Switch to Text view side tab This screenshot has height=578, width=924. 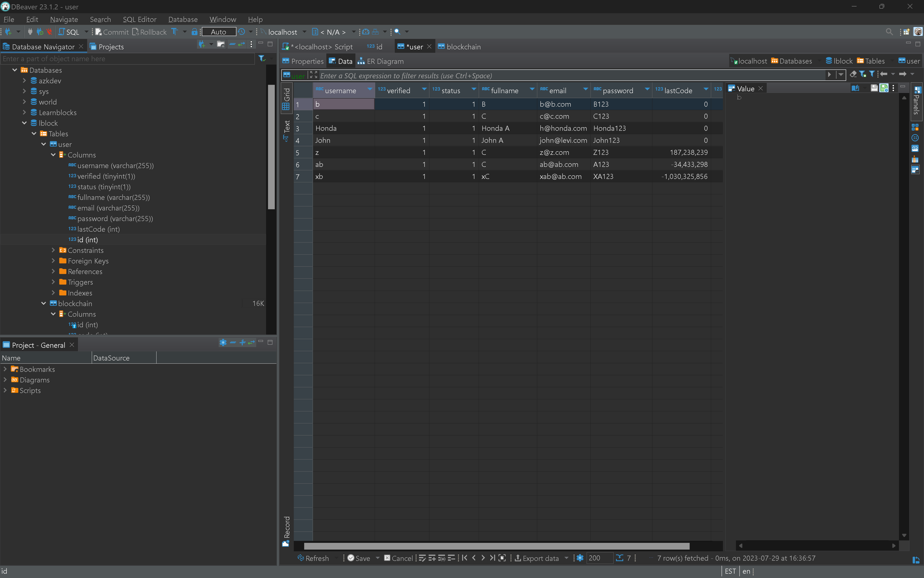point(287,130)
